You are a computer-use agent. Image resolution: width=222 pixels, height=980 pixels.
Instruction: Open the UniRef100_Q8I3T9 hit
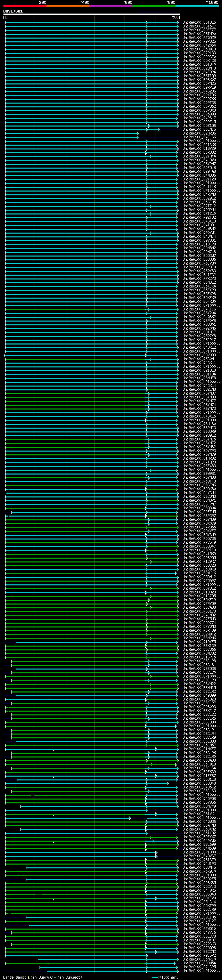pyautogui.click(x=199, y=860)
